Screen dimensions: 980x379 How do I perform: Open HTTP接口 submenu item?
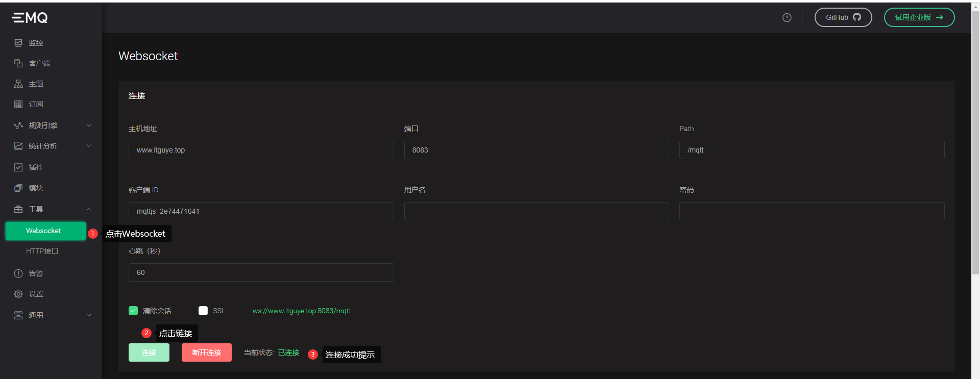42,251
